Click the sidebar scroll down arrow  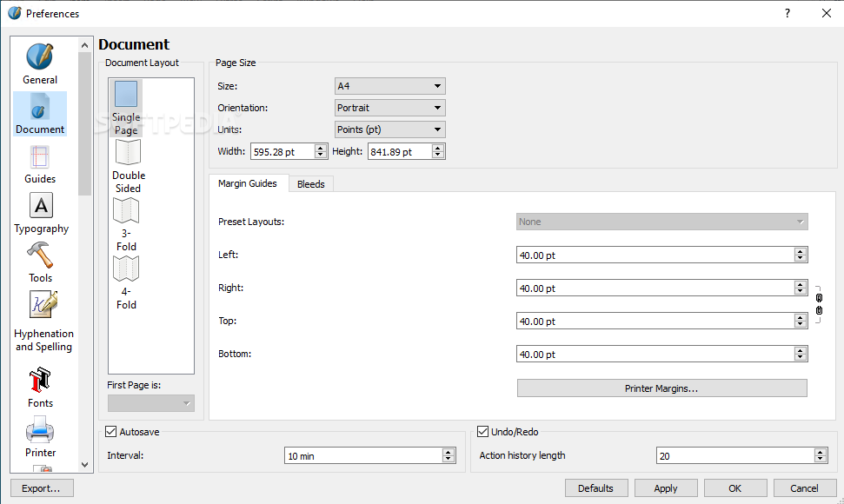pyautogui.click(x=84, y=465)
